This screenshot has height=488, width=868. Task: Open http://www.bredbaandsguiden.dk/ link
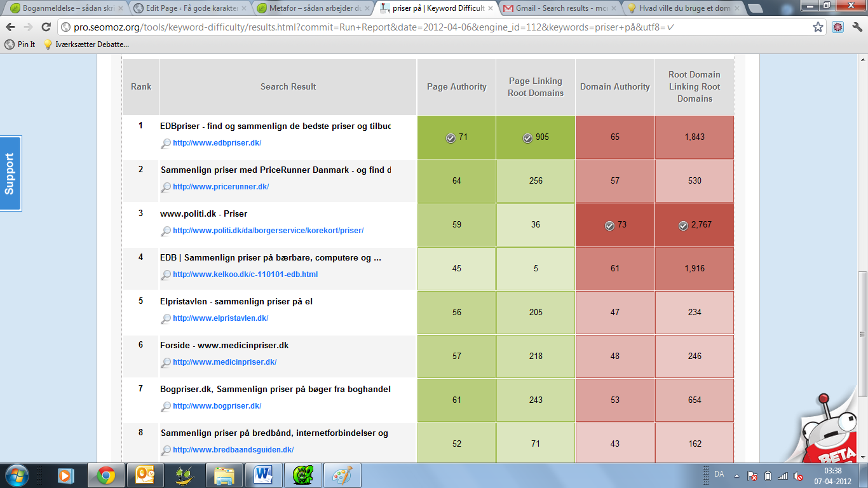point(233,450)
